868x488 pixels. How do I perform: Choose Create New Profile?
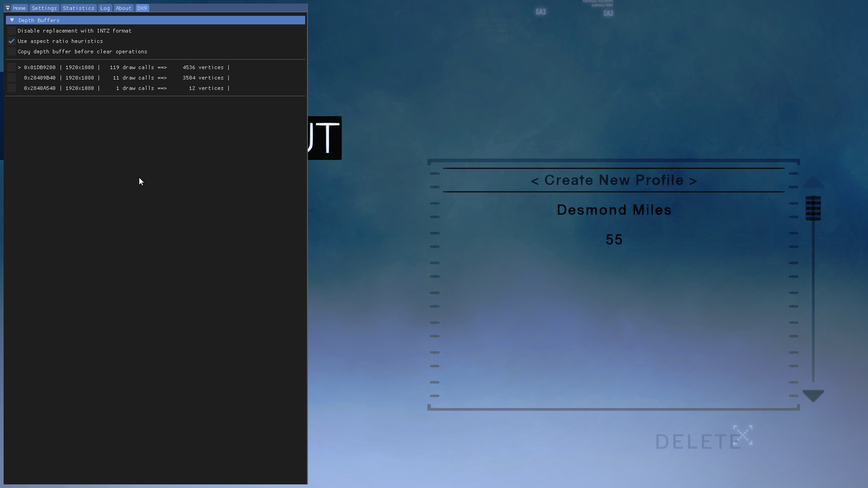pos(614,180)
